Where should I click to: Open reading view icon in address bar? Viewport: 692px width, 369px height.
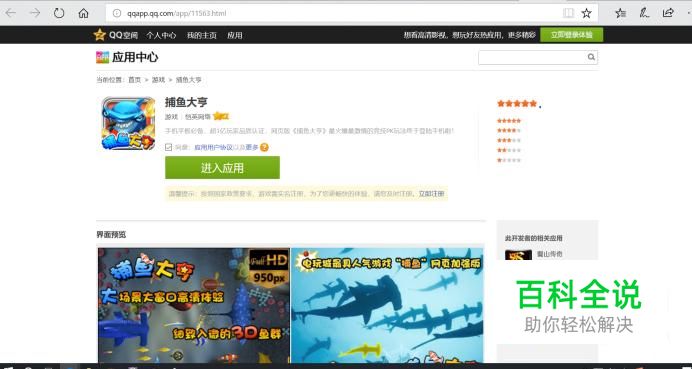tap(568, 13)
